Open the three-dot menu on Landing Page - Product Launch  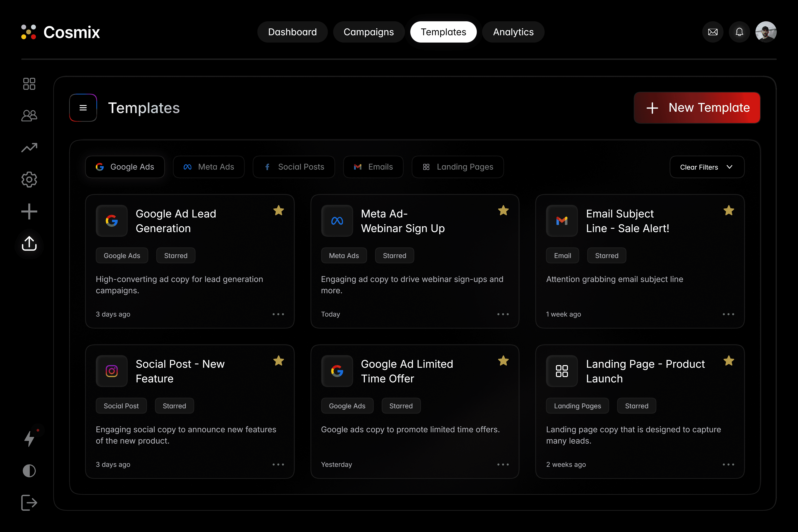(x=729, y=465)
